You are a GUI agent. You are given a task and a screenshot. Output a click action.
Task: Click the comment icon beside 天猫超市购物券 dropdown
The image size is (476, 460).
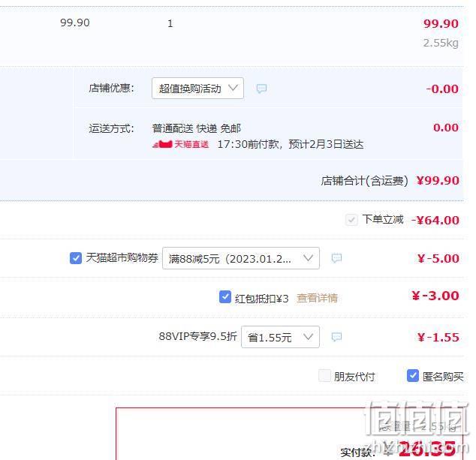click(336, 258)
